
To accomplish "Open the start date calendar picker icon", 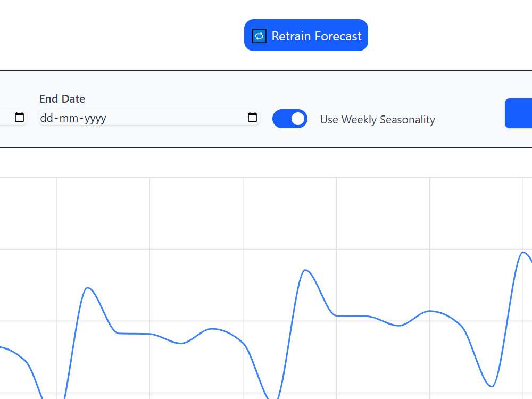I will tap(19, 118).
